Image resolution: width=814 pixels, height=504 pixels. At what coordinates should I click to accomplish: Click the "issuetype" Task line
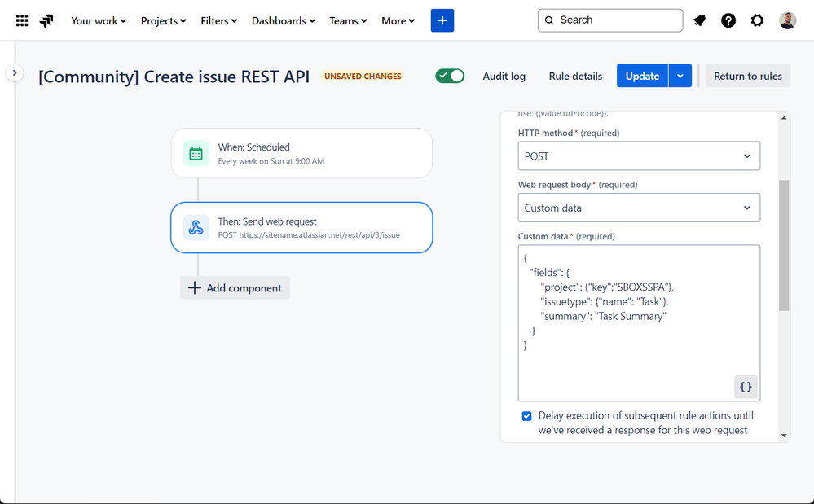coord(605,302)
